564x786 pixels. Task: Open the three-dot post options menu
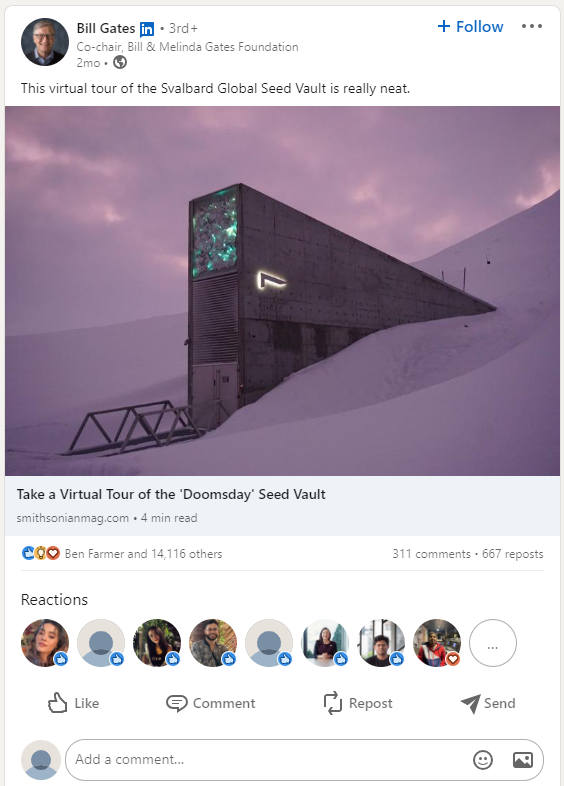coord(531,26)
